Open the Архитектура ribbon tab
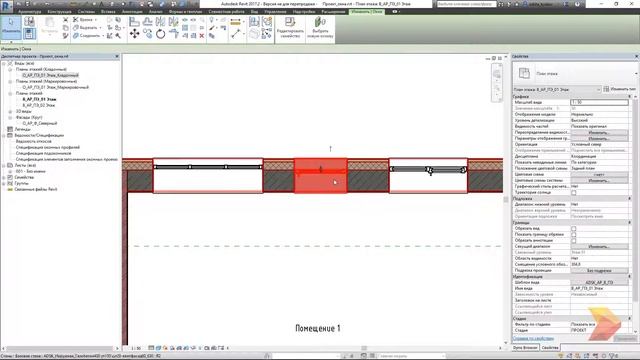Viewport: 640px width, 360px height. [x=29, y=12]
